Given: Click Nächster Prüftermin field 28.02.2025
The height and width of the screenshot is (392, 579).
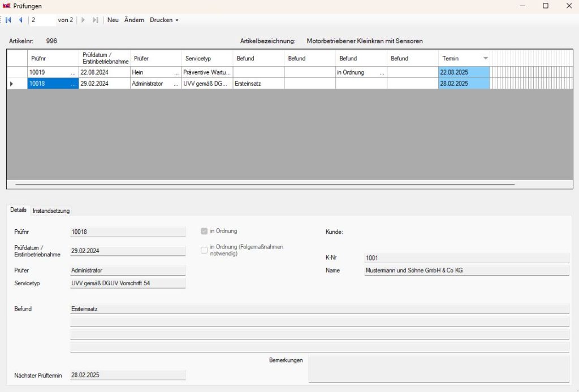Looking at the screenshot, I should click(x=128, y=375).
